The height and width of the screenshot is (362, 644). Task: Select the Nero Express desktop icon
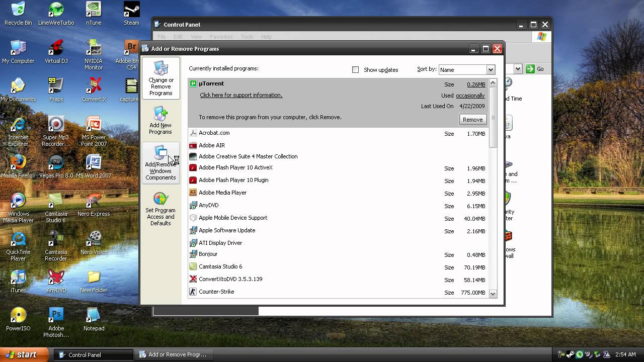pos(94,205)
